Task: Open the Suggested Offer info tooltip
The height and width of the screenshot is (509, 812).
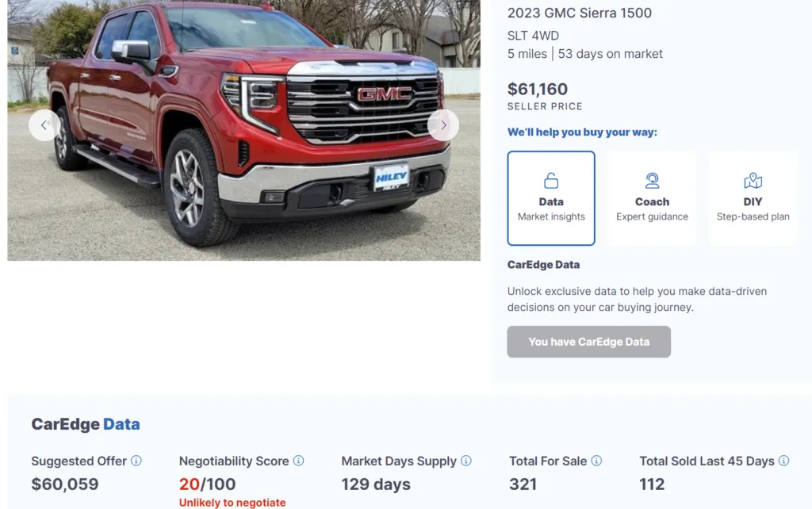Action: point(136,461)
